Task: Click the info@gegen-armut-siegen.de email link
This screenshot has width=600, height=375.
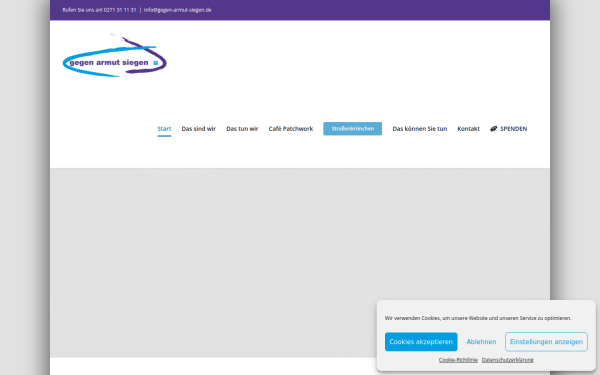Action: pos(178,10)
